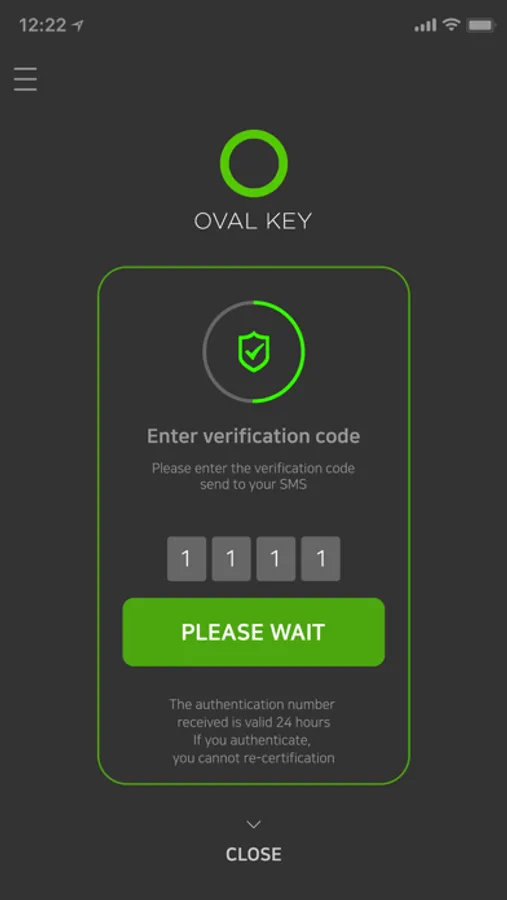This screenshot has height=900, width=507.
Task: Select the third verification digit box
Action: point(276,558)
